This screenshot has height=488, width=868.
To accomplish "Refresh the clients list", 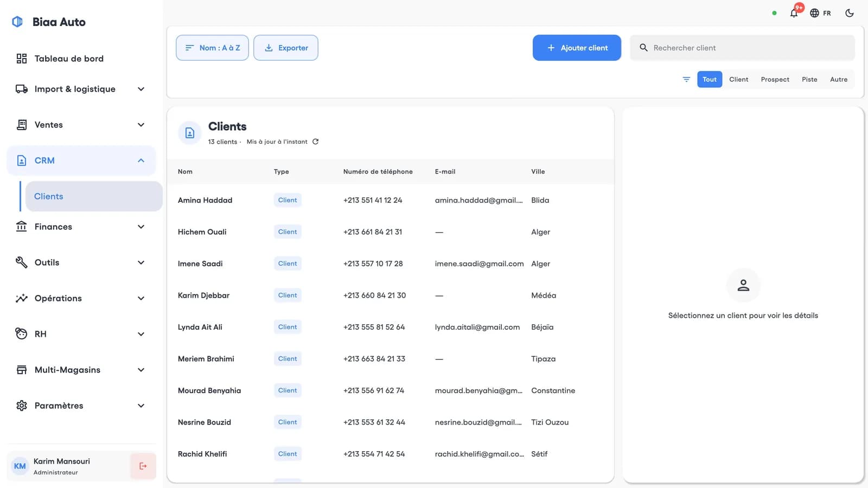I will [x=315, y=142].
